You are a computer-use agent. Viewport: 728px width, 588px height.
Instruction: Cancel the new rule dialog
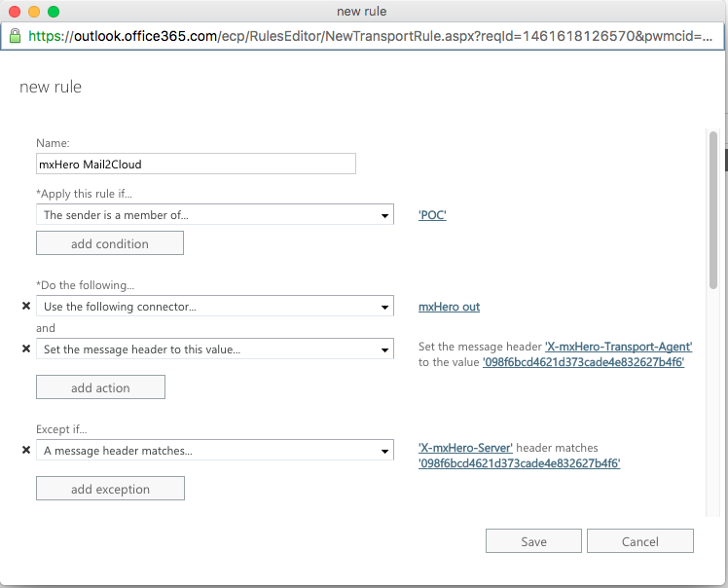tap(640, 541)
